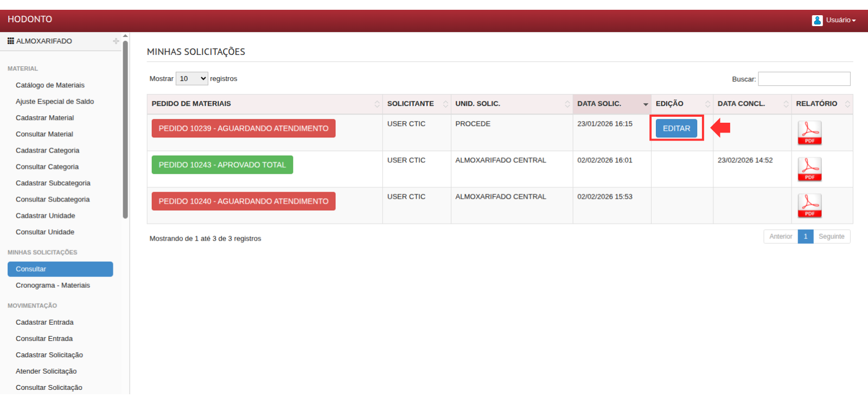868x404 pixels.
Task: Open Catálogo de Materiais menu item
Action: click(x=50, y=85)
